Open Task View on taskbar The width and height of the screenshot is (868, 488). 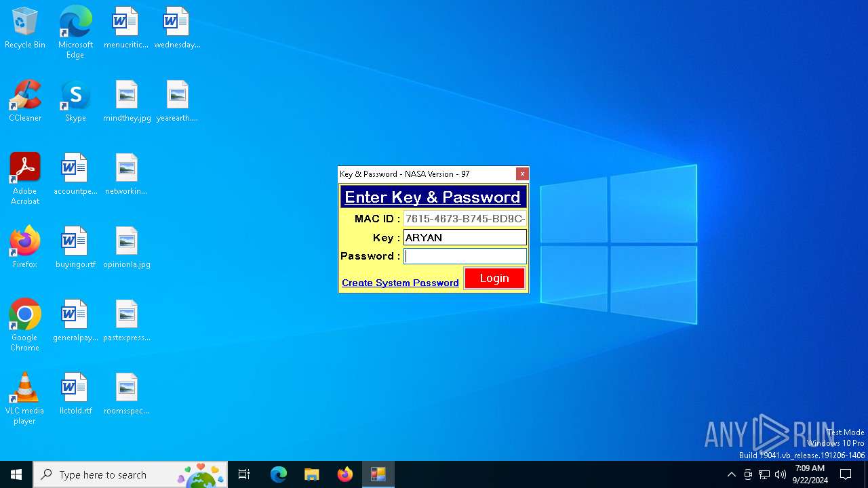click(244, 474)
